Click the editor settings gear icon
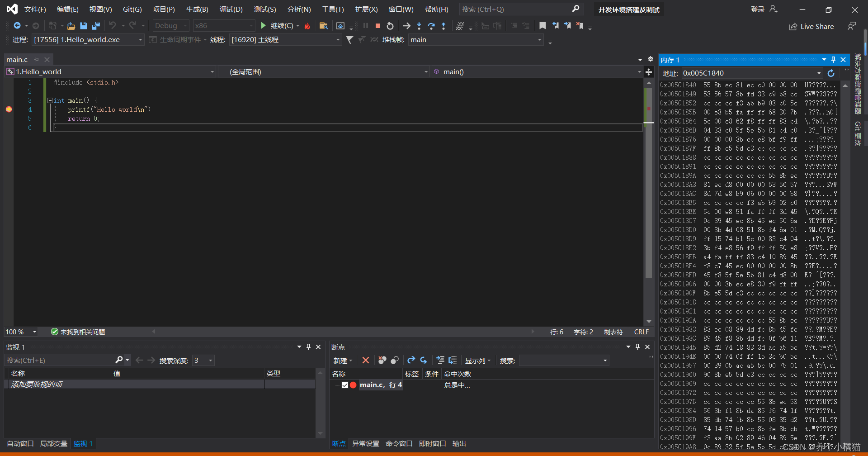This screenshot has width=868, height=456. point(651,59)
